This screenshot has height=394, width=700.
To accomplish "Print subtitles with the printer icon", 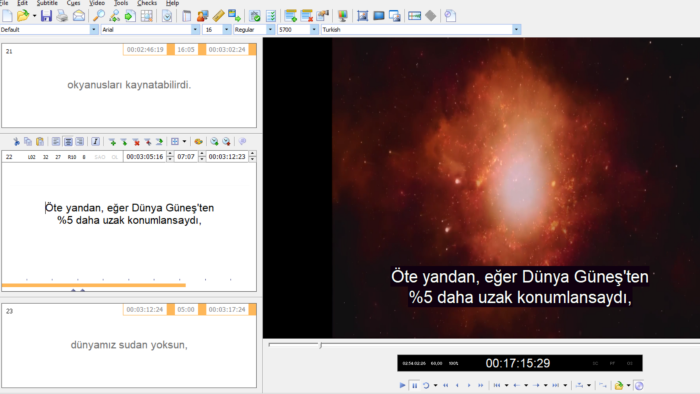I will pyautogui.click(x=62, y=16).
